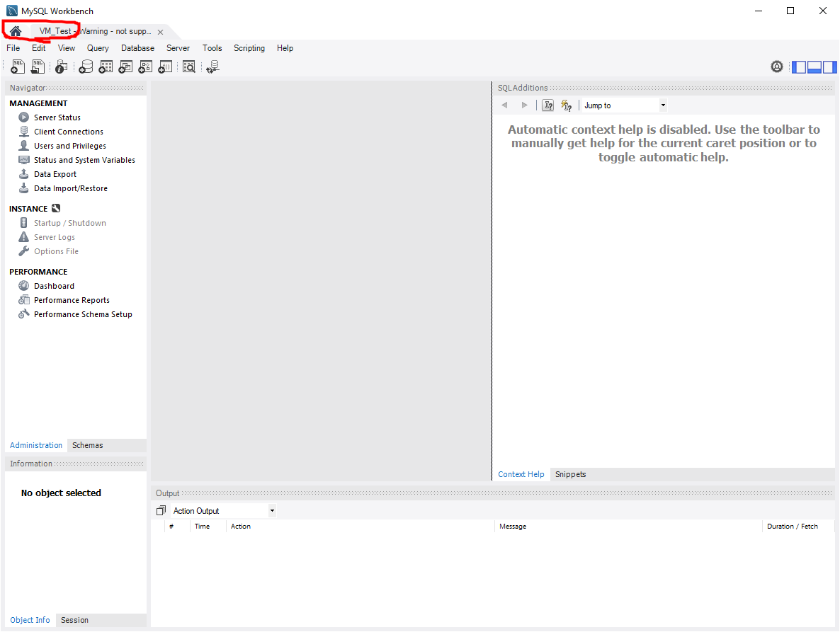
Task: Toggle the left sidebar panel visibility
Action: pyautogui.click(x=800, y=67)
